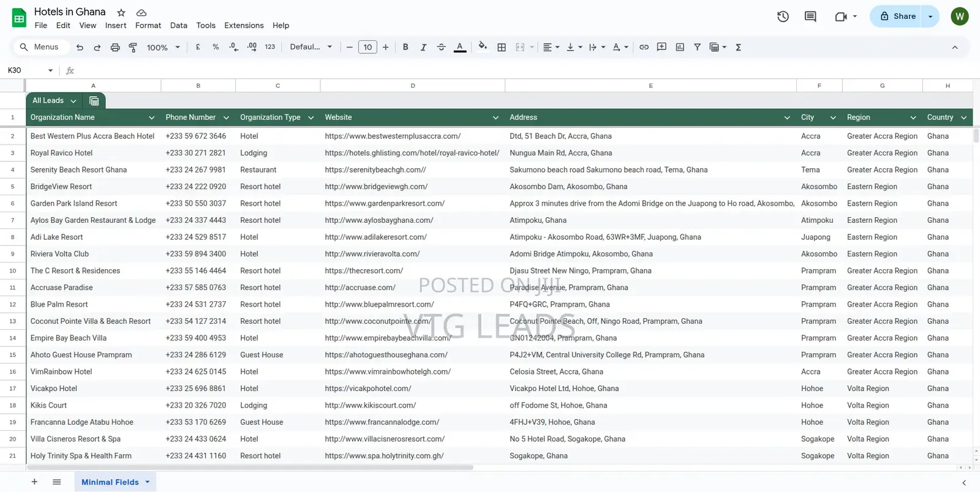This screenshot has height=492, width=980.
Task: Select the paint format tool
Action: 133,47
